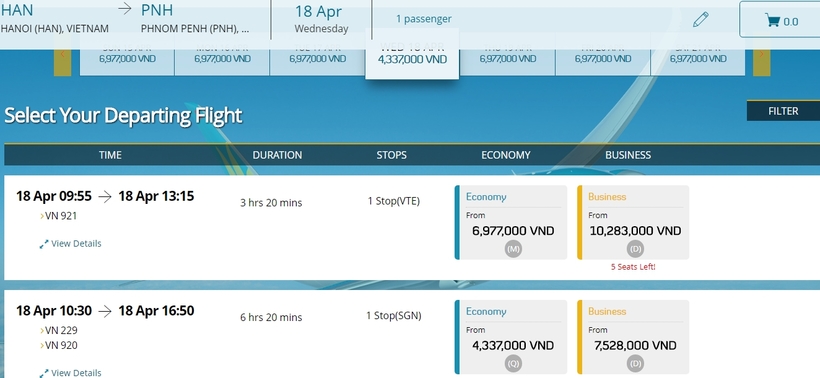Click the DURATION column header

point(277,155)
